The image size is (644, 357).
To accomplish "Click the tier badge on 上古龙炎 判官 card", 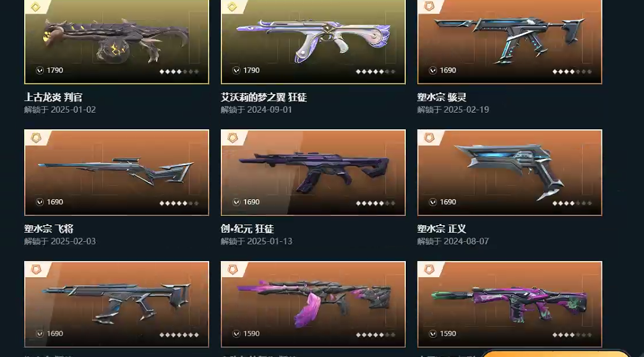I will [36, 7].
